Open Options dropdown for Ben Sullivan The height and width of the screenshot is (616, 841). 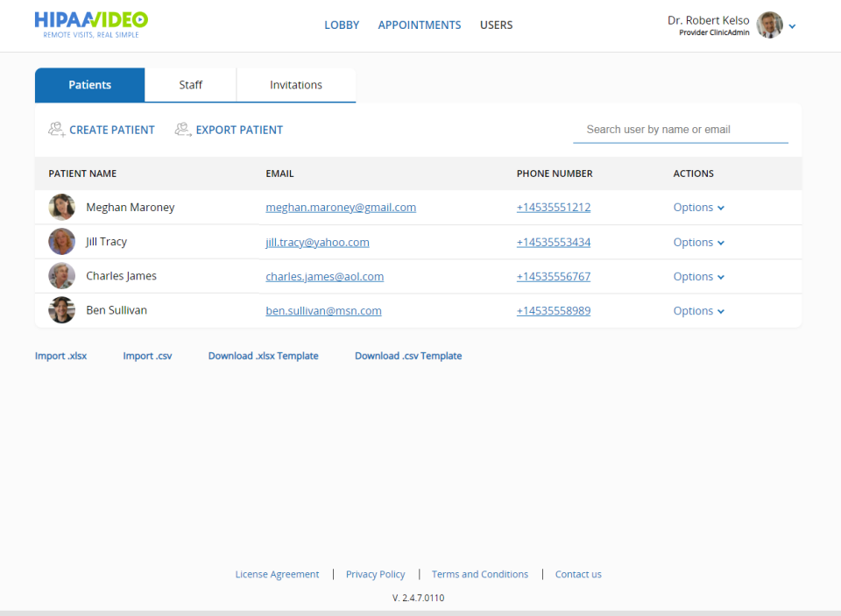699,311
